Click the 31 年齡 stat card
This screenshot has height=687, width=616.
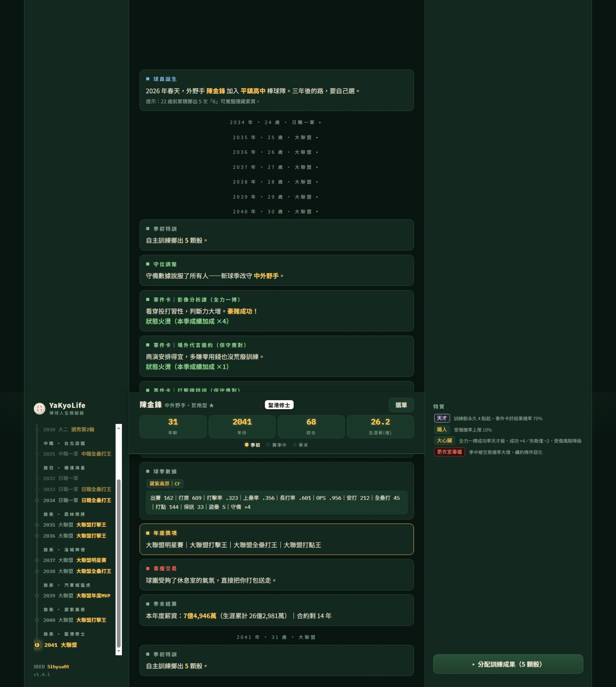click(173, 426)
